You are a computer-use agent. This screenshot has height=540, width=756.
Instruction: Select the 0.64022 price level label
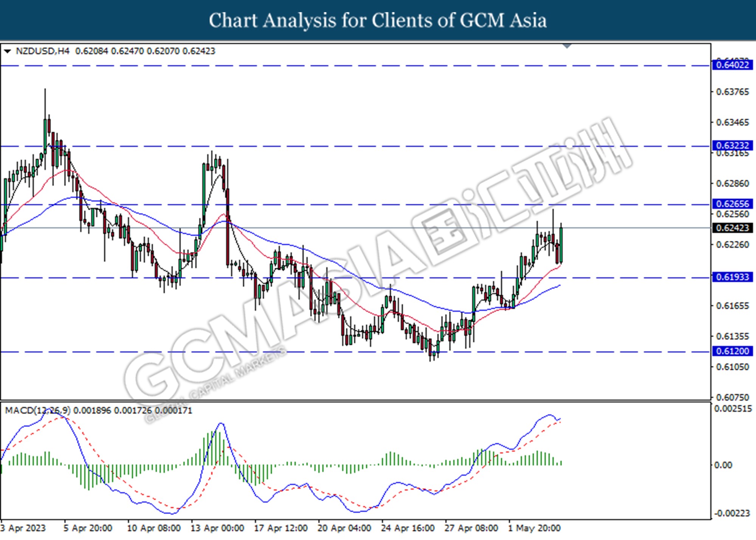pyautogui.click(x=733, y=65)
